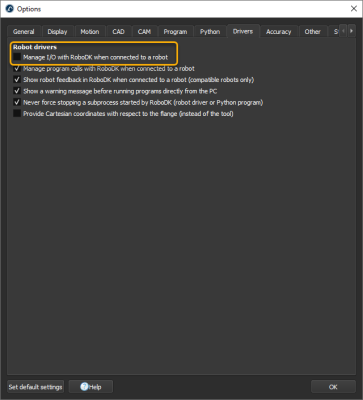Viewport: 363px width, 400px height.
Task: Click Set default settings button
Action: pos(35,387)
